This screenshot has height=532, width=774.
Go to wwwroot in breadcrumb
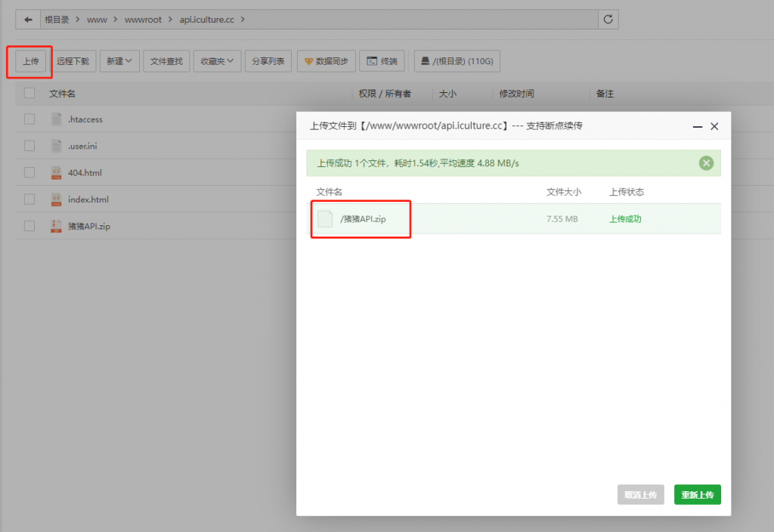click(x=143, y=20)
